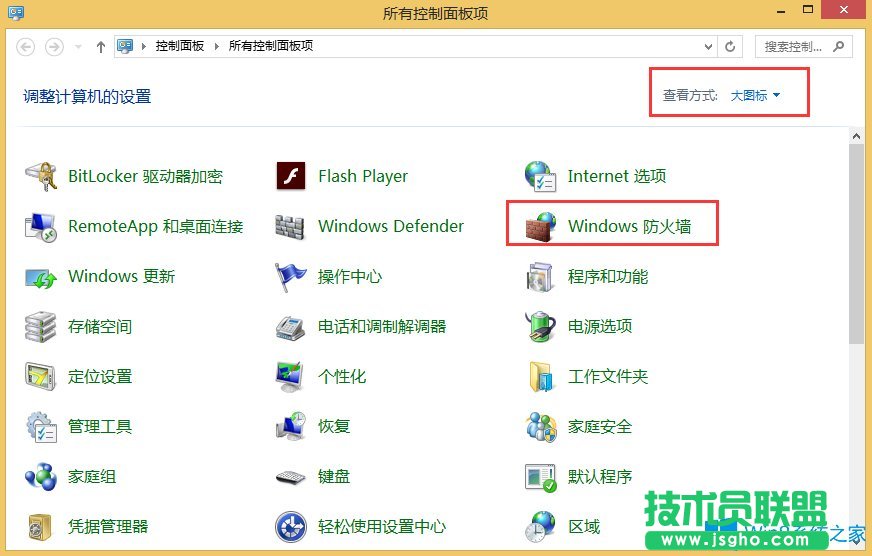Click the 程序和功能 link text

click(x=608, y=276)
